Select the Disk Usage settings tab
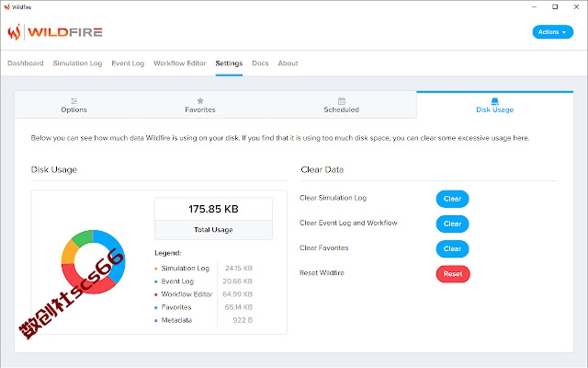The width and height of the screenshot is (588, 368). (x=494, y=105)
